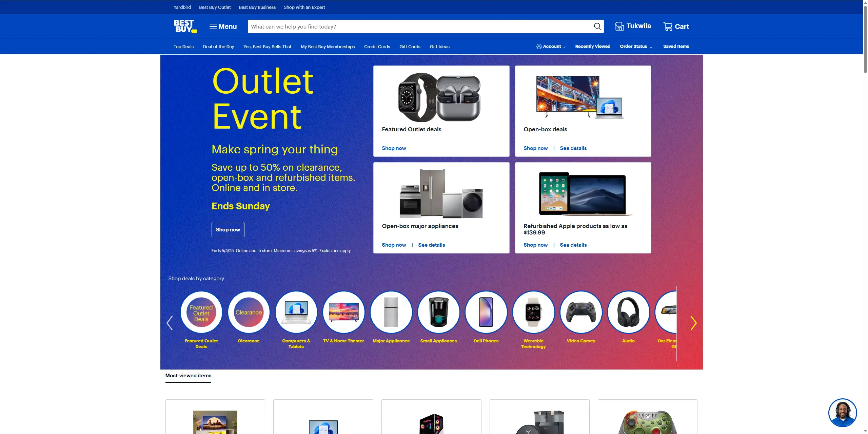
Task: Select the Major Appliances category icon
Action: 391,312
